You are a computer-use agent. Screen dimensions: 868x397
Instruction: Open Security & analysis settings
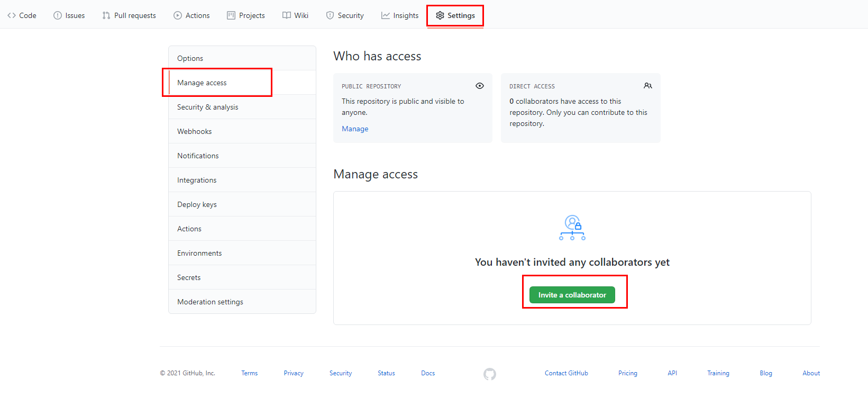coord(242,107)
